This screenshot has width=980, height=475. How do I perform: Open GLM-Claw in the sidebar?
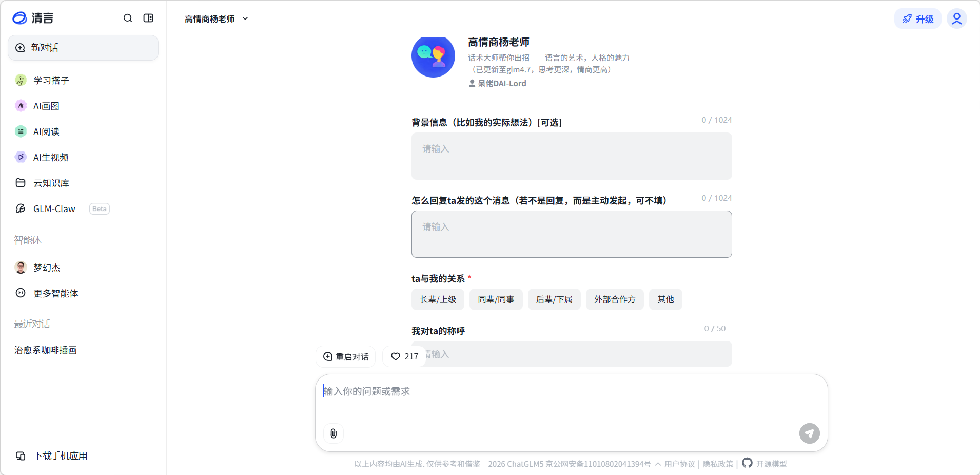(83, 208)
